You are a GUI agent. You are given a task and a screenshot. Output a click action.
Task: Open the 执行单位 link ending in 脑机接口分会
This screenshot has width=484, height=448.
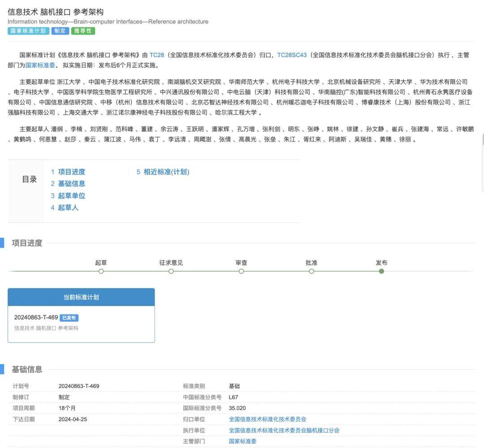284,430
